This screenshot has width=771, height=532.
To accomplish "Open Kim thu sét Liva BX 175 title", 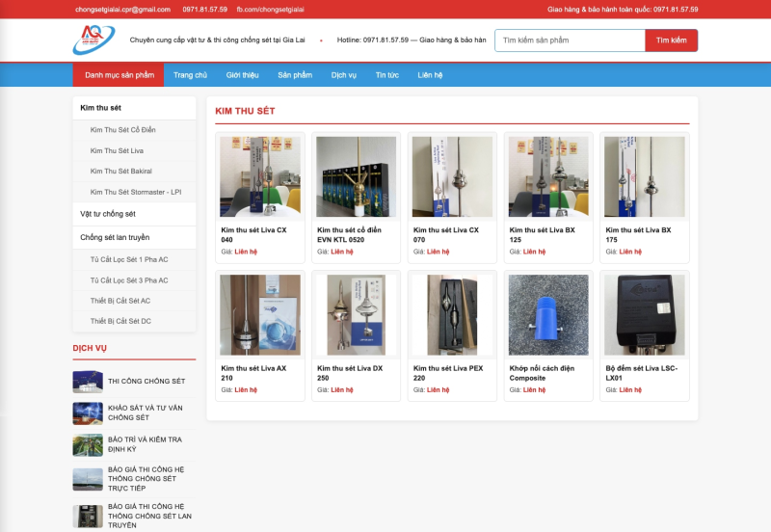I will coord(638,235).
